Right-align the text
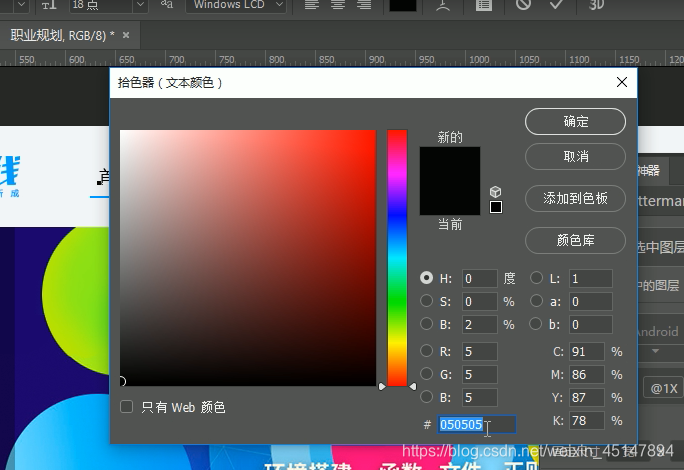The image size is (684, 470). pyautogui.click(x=364, y=5)
